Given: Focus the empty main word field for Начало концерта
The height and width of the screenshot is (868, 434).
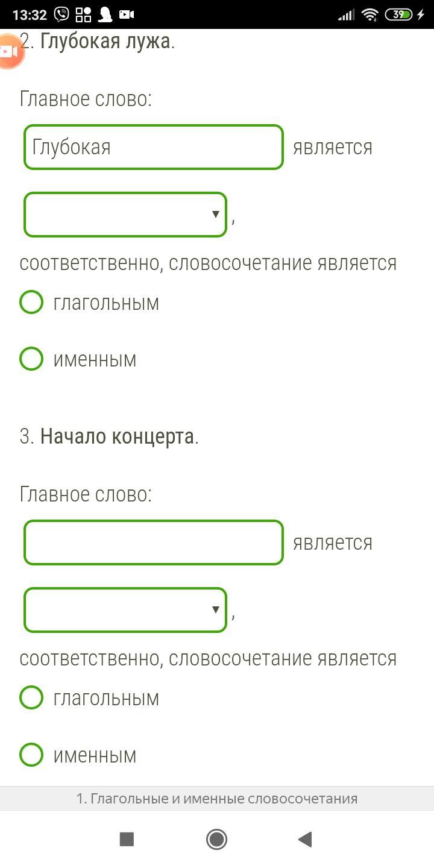Looking at the screenshot, I should point(153,542).
